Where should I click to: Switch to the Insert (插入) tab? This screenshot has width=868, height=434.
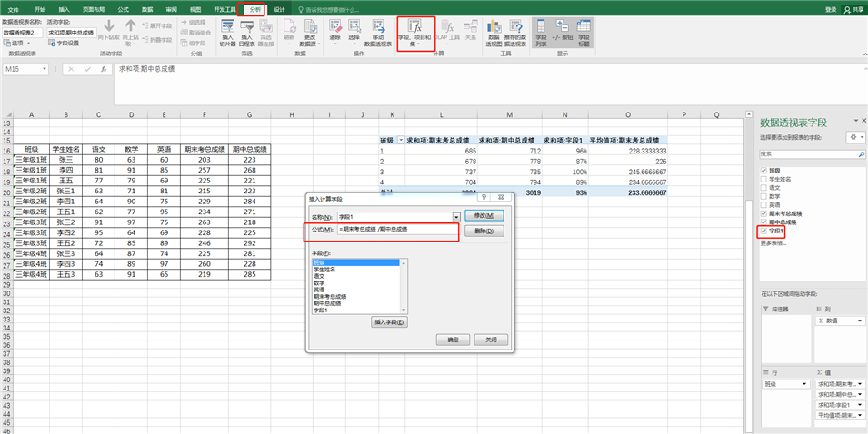click(65, 10)
